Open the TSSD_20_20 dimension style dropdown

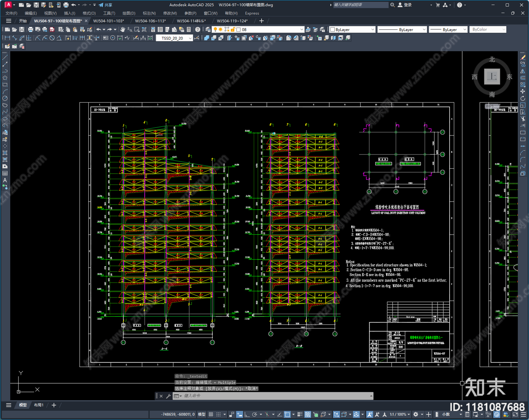[190, 38]
